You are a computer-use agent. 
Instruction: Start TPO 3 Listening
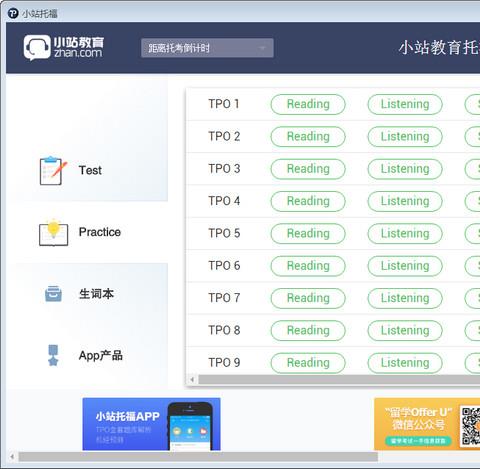pyautogui.click(x=405, y=169)
